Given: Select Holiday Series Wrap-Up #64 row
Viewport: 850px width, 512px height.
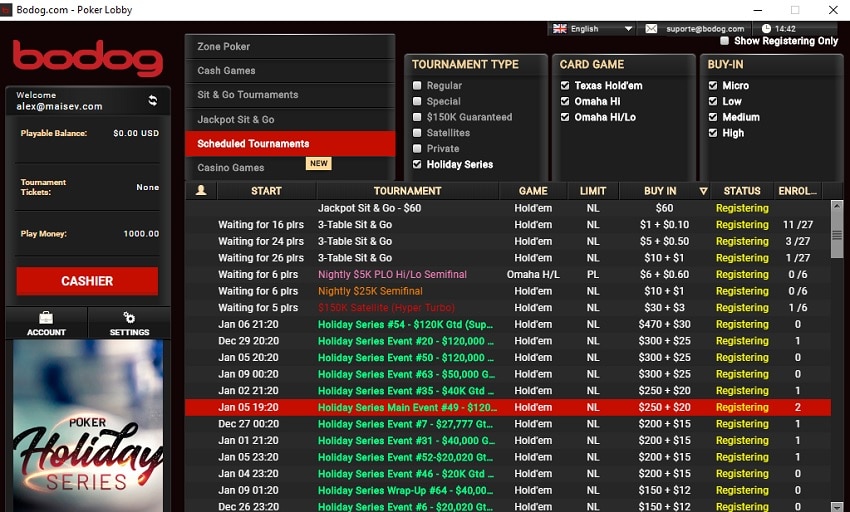Looking at the screenshot, I should tap(508, 490).
